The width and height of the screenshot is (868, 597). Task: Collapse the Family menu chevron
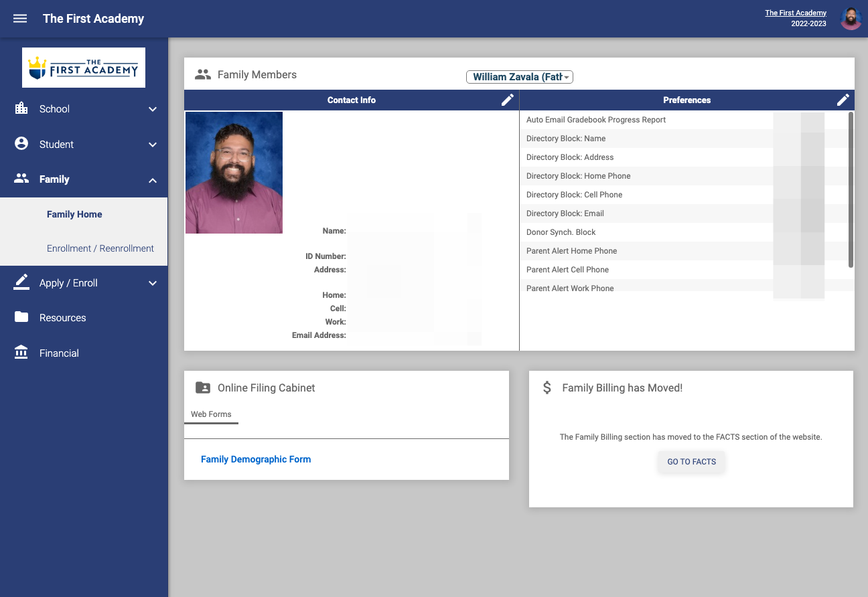[153, 179]
